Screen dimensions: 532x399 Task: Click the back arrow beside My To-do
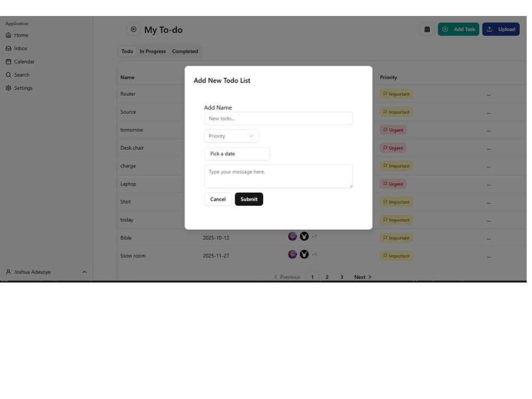click(x=134, y=29)
